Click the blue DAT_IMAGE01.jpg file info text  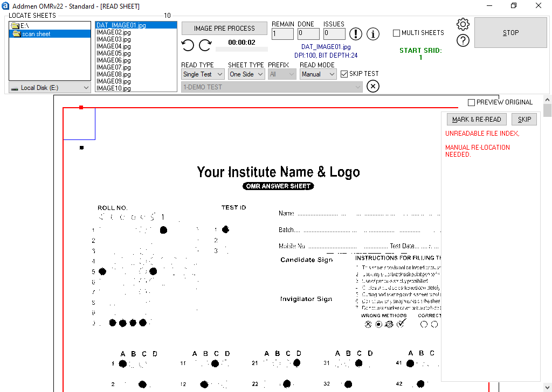(x=326, y=47)
